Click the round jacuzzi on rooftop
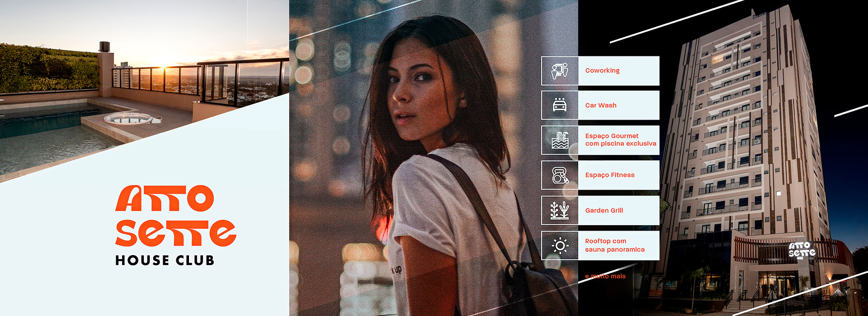The height and width of the screenshot is (316, 868). pos(129,118)
